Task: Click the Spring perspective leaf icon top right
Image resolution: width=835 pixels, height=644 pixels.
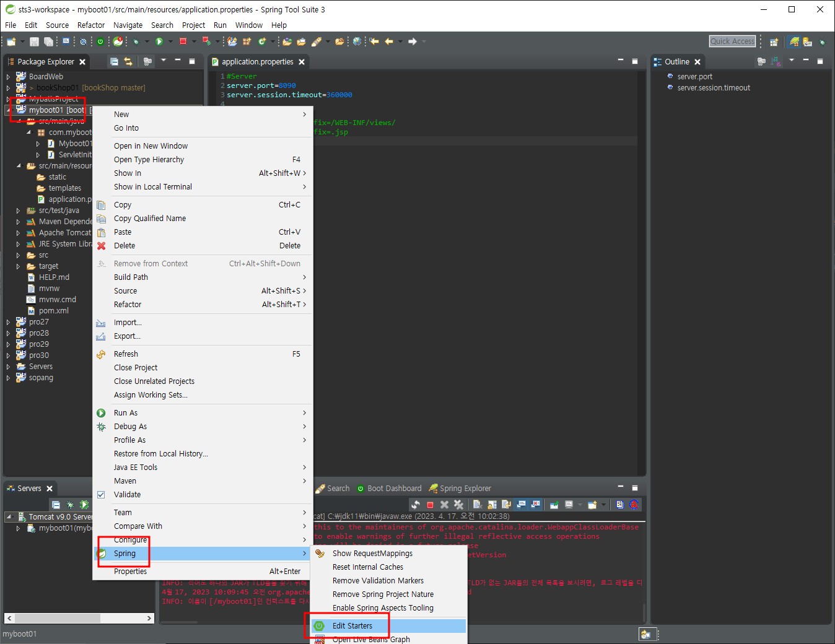Action: pyautogui.click(x=794, y=41)
